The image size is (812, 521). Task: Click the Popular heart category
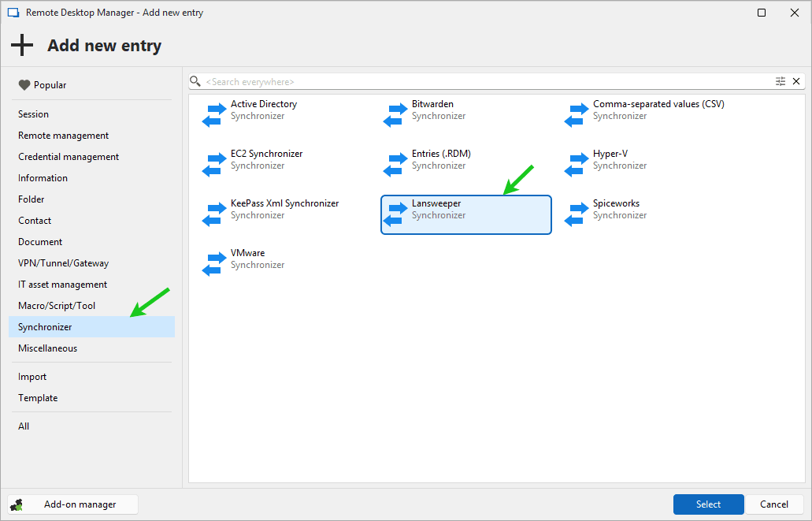(x=43, y=85)
